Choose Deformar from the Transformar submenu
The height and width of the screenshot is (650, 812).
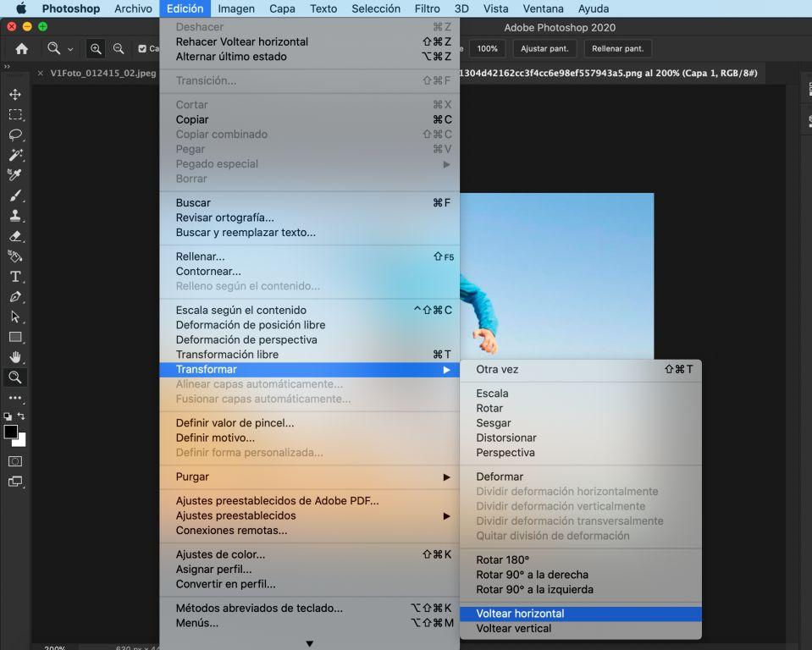(581, 476)
